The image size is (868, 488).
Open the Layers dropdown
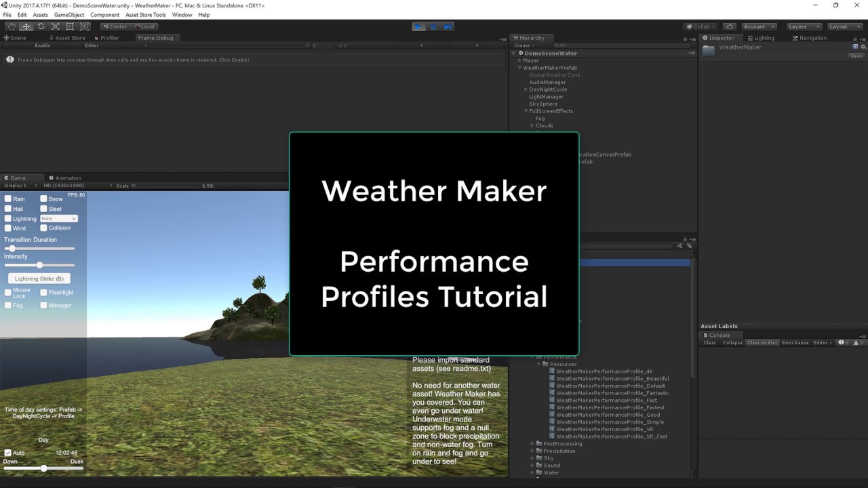[x=804, y=26]
